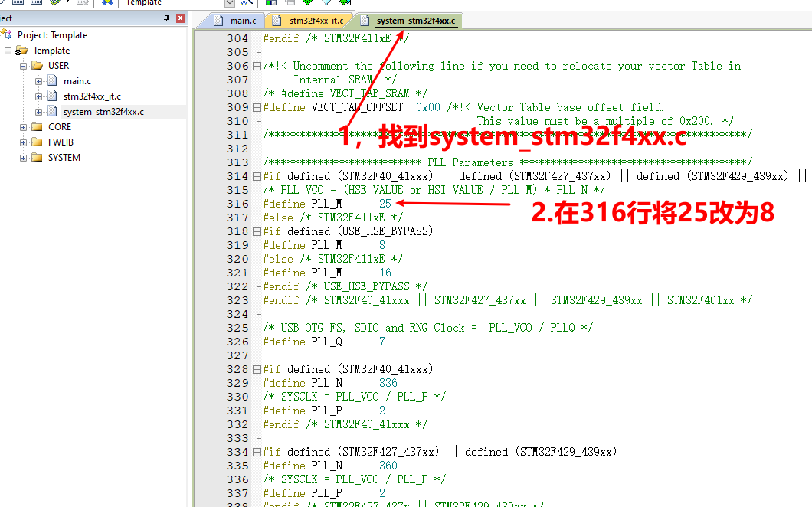812x507 pixels.
Task: Collapse the #if block at line 328
Action: point(257,370)
